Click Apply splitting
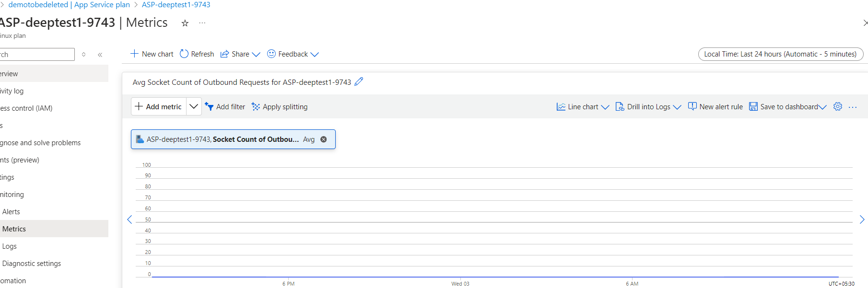 coord(279,106)
